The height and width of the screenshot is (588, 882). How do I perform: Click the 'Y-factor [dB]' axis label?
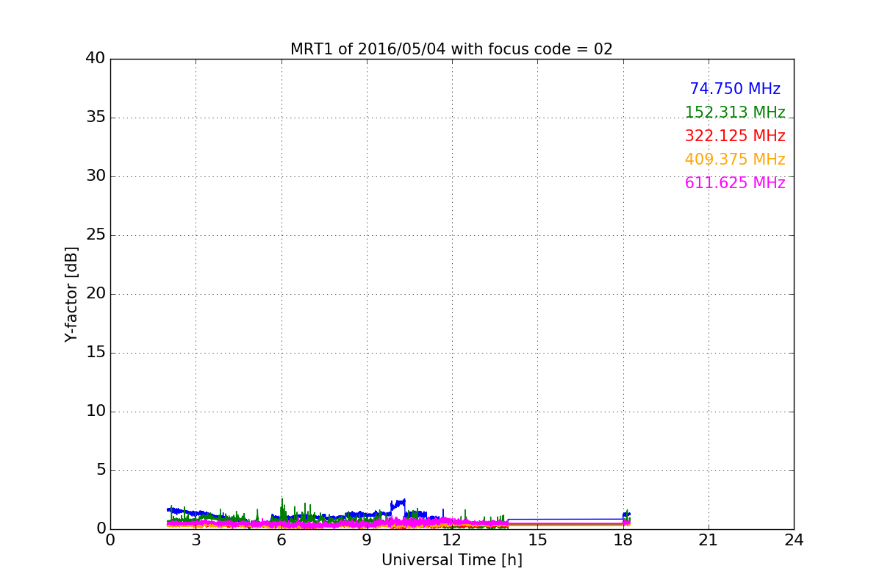[71, 294]
